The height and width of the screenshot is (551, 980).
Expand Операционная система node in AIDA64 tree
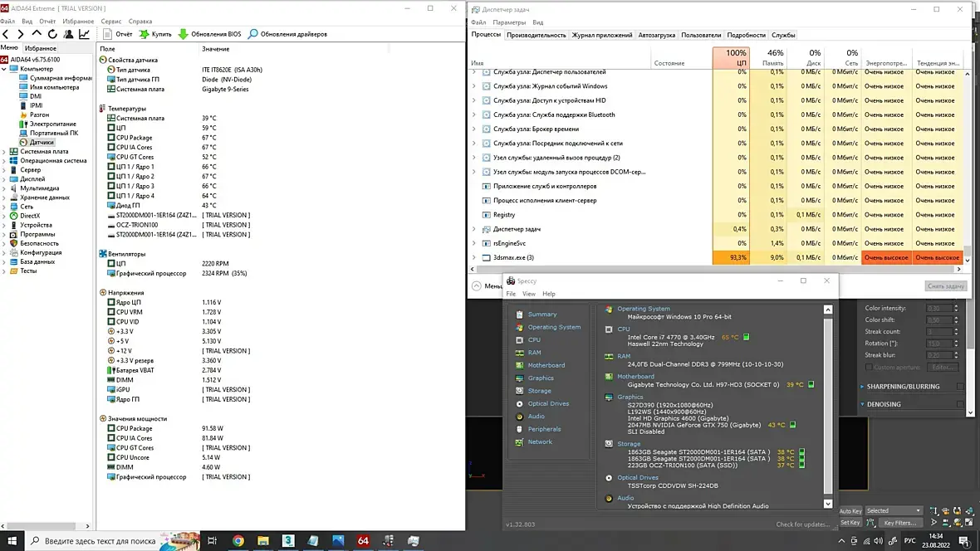click(4, 160)
